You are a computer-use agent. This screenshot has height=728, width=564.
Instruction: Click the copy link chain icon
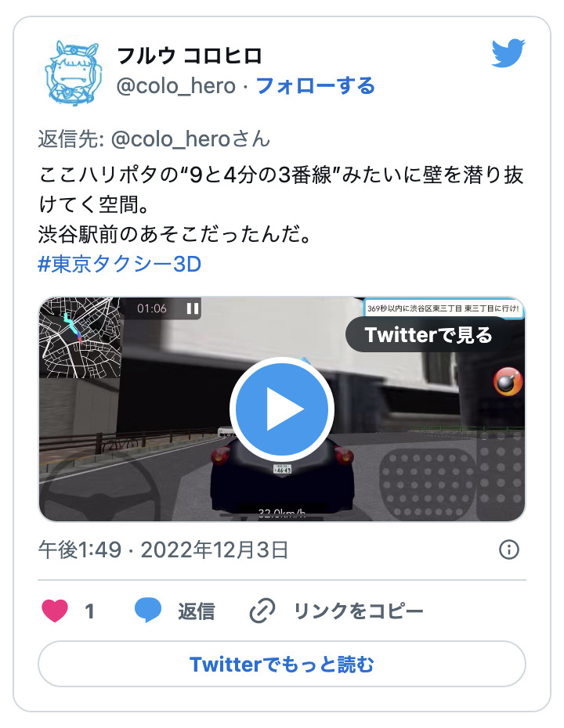pos(262,611)
